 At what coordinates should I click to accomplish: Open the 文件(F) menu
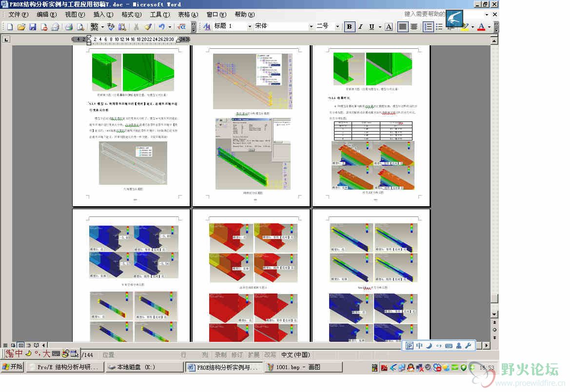[x=18, y=15]
